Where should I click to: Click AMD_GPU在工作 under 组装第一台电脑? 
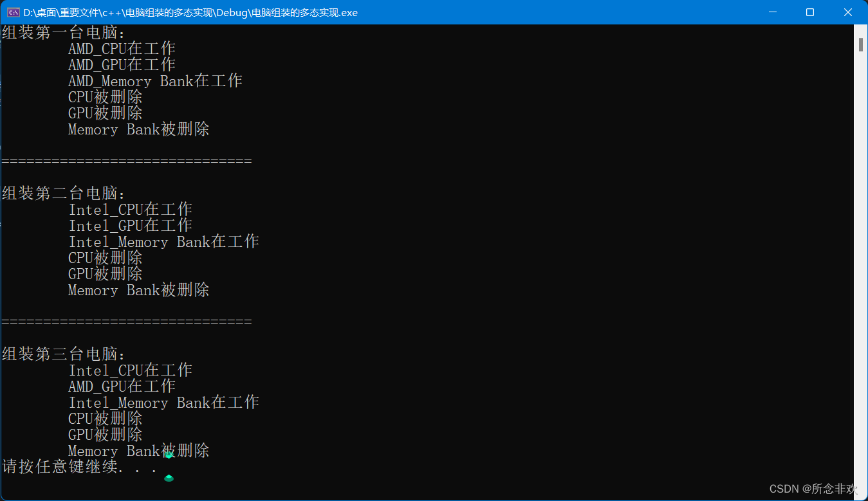tap(122, 65)
